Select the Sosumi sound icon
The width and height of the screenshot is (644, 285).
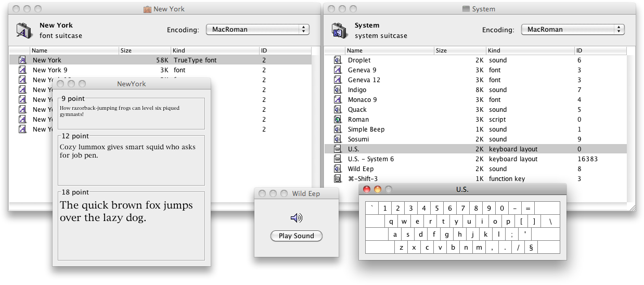coord(337,139)
